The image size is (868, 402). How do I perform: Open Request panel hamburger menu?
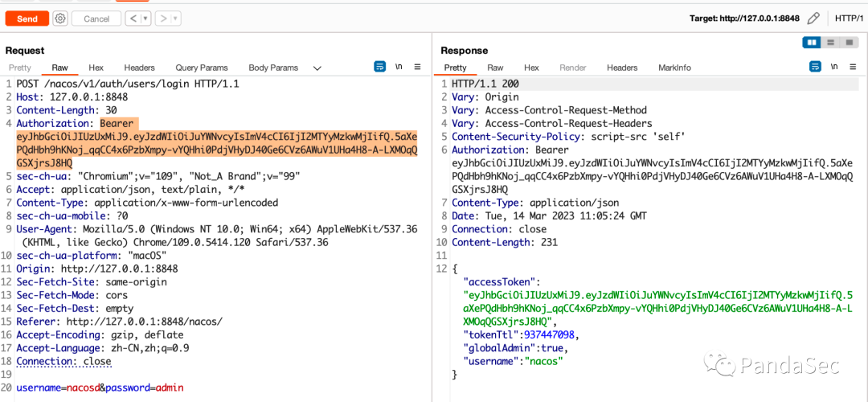pos(417,67)
